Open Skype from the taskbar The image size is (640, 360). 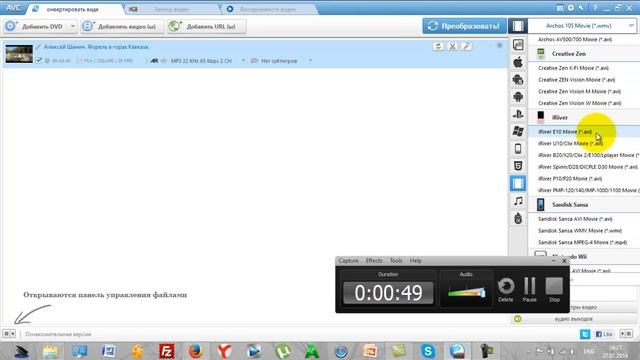click(428, 351)
